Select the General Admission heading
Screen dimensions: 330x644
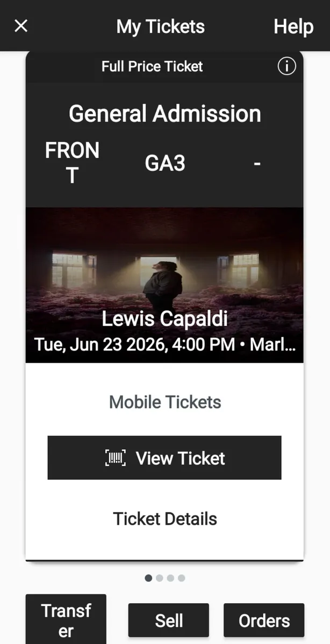164,114
